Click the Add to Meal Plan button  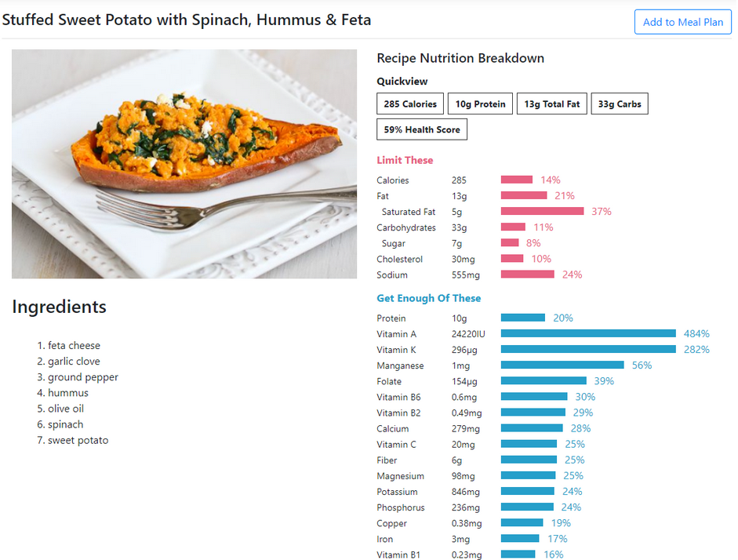pos(682,21)
